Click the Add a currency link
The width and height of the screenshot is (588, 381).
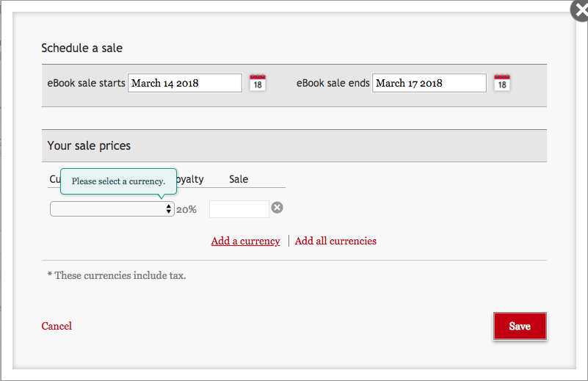[x=245, y=241]
